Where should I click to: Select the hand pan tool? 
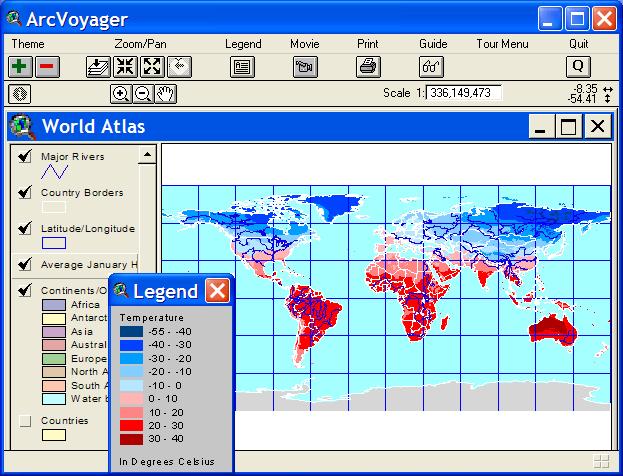[166, 94]
